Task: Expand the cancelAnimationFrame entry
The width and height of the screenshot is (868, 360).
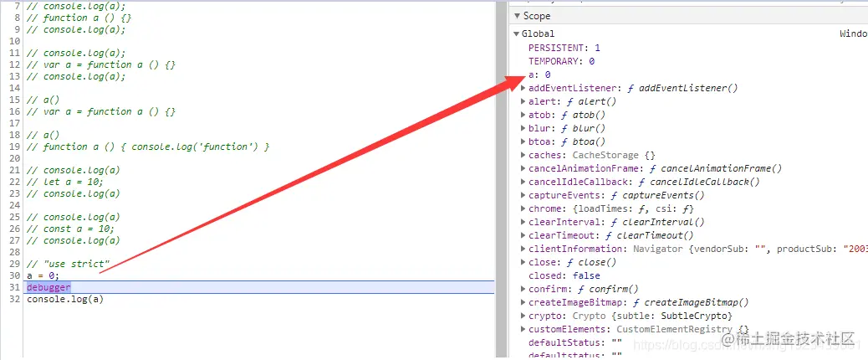Action: 523,168
